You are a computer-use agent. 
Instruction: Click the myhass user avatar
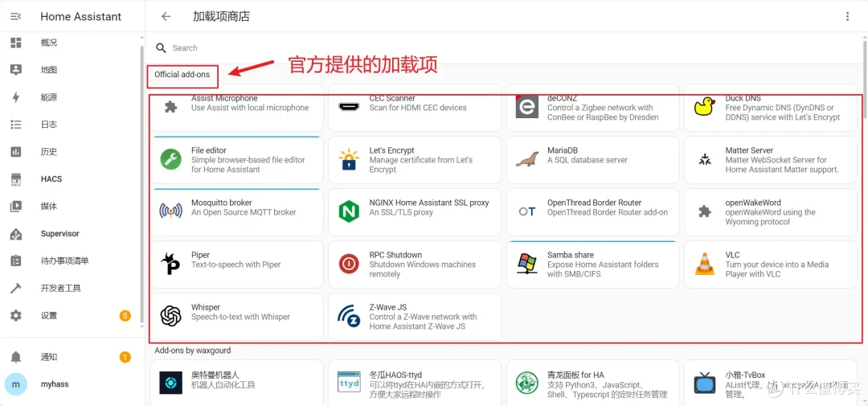(x=16, y=383)
